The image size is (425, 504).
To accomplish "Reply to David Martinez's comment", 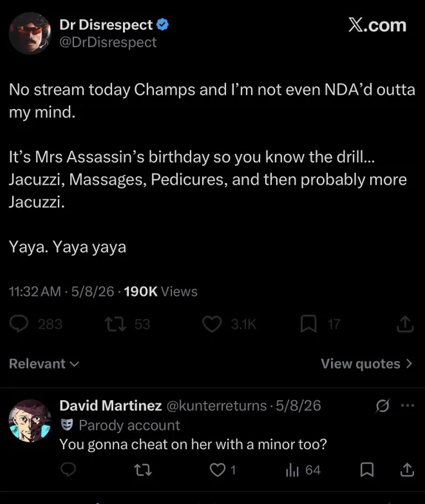I will (68, 470).
